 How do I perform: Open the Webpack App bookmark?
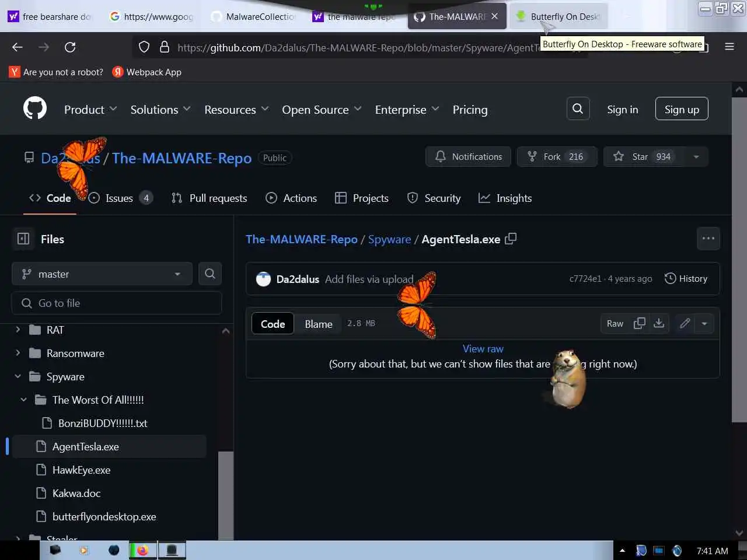[147, 72]
